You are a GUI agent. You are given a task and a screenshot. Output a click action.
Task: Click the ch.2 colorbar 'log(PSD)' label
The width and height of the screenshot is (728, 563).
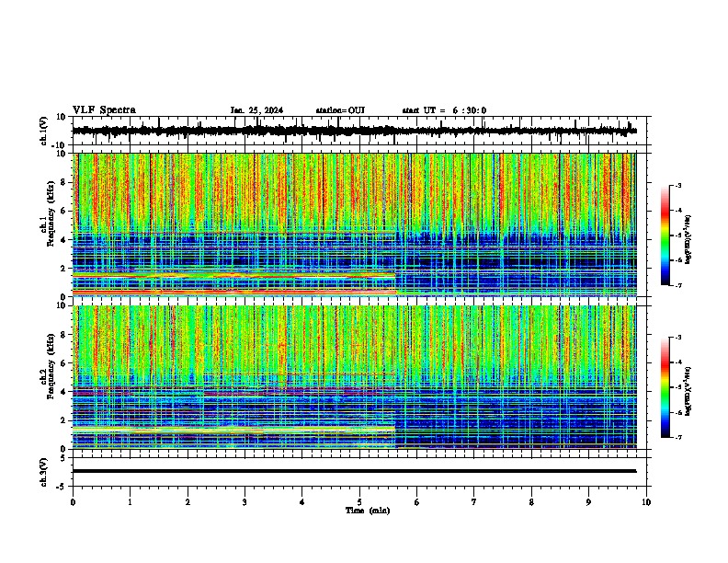(688, 391)
